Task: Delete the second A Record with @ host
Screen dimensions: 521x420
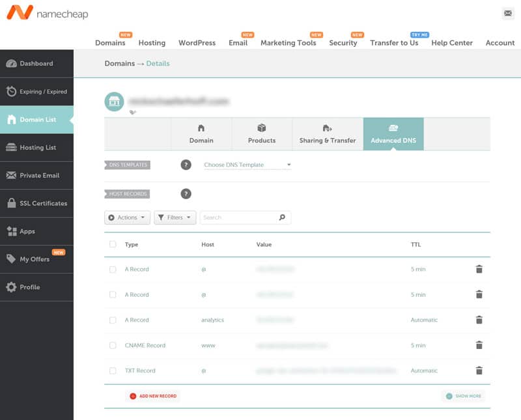Action: pyautogui.click(x=479, y=294)
